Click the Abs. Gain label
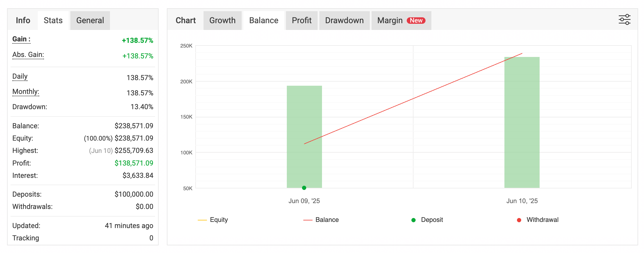Image resolution: width=644 pixels, height=253 pixels. tap(28, 55)
